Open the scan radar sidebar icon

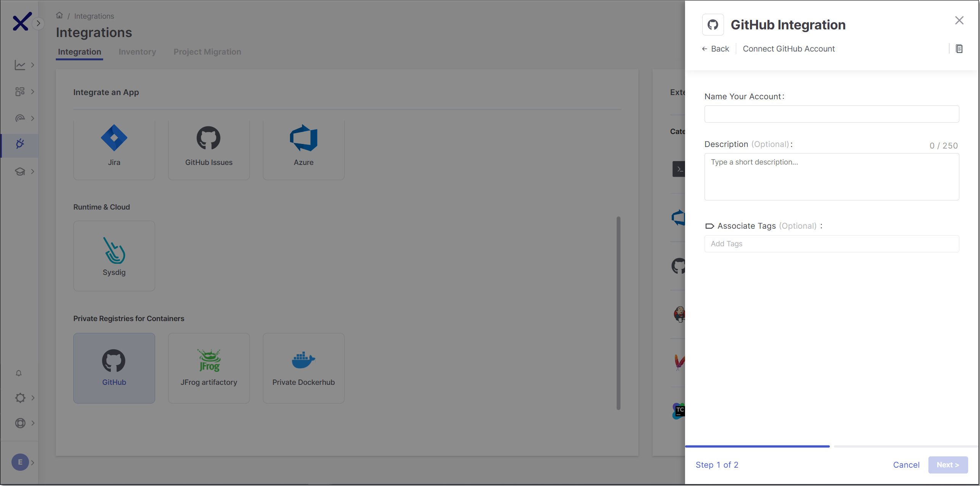point(20,118)
